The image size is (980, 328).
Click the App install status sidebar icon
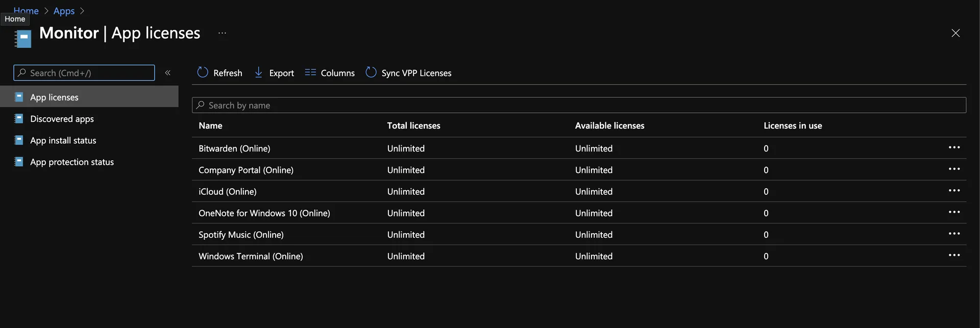pos(19,140)
